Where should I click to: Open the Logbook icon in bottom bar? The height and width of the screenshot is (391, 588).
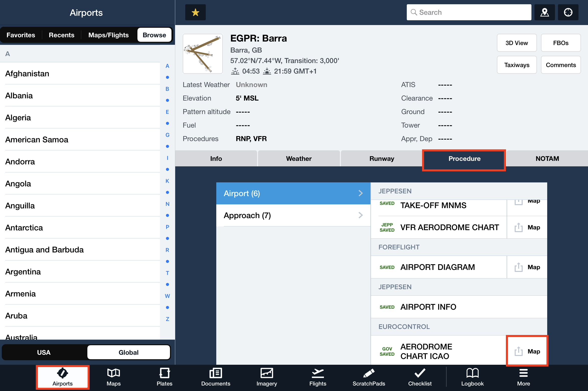coord(472,377)
